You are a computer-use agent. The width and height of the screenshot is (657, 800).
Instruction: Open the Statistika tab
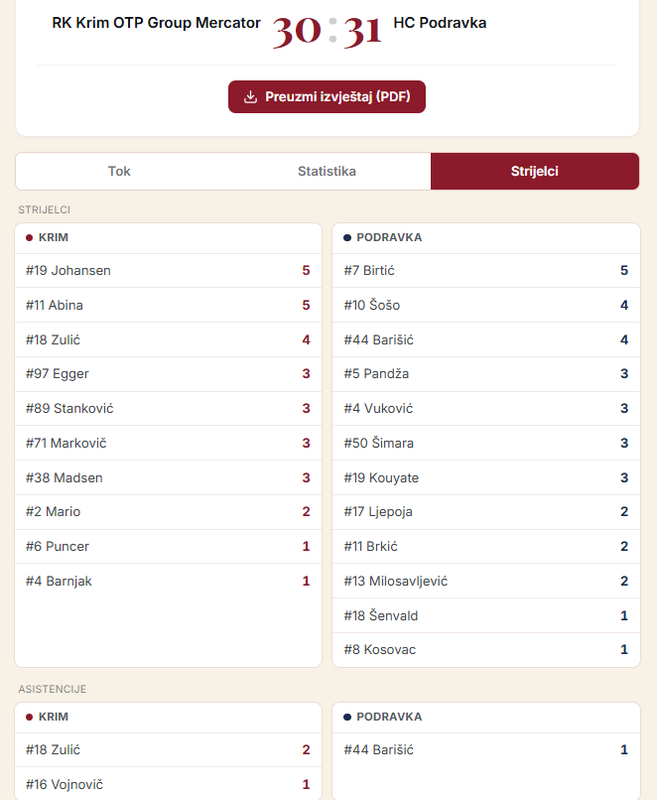pos(327,171)
